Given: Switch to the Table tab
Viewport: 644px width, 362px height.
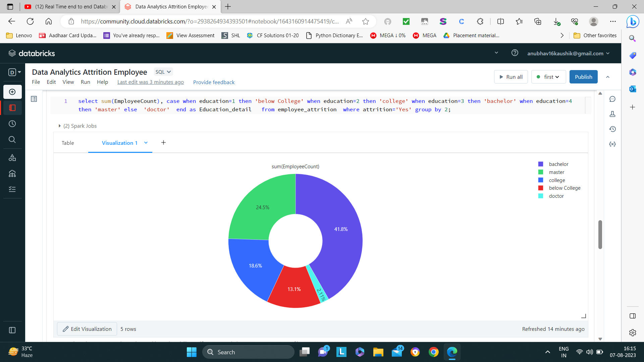Looking at the screenshot, I should tap(67, 143).
